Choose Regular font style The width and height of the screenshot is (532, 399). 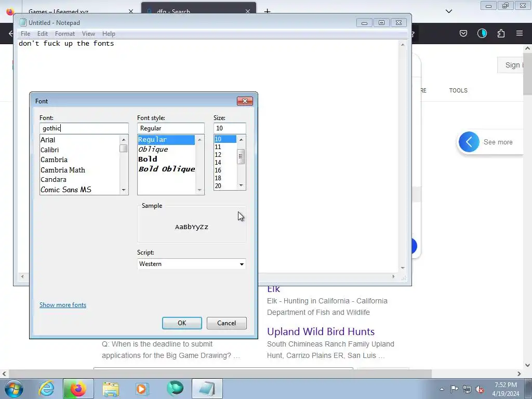click(166, 139)
